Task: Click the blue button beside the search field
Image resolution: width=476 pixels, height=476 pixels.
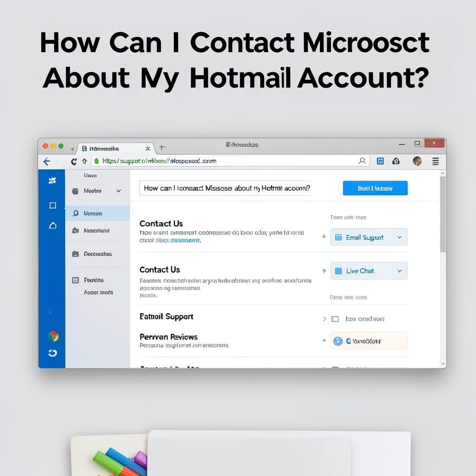Action: point(375,188)
